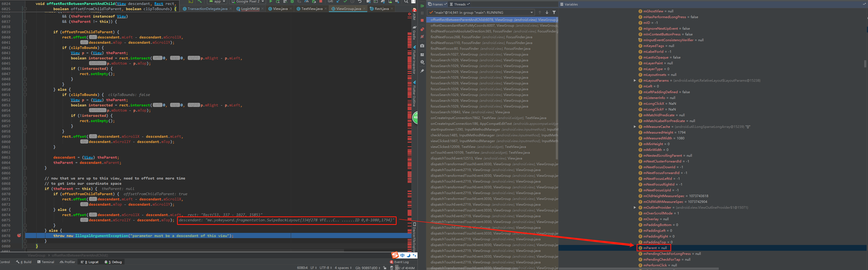Open Logcat from the bottom toolbar
868x270 pixels.
(x=92, y=262)
